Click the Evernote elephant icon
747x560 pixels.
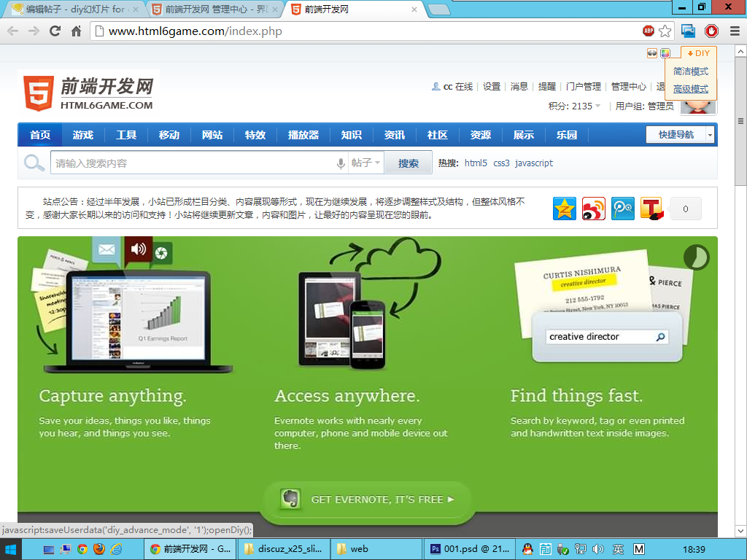290,499
